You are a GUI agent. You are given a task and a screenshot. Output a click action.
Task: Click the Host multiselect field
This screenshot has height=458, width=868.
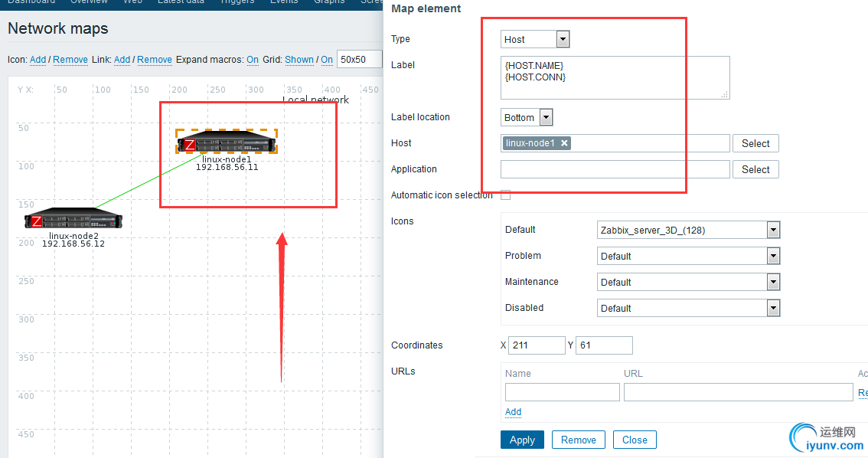pos(615,143)
